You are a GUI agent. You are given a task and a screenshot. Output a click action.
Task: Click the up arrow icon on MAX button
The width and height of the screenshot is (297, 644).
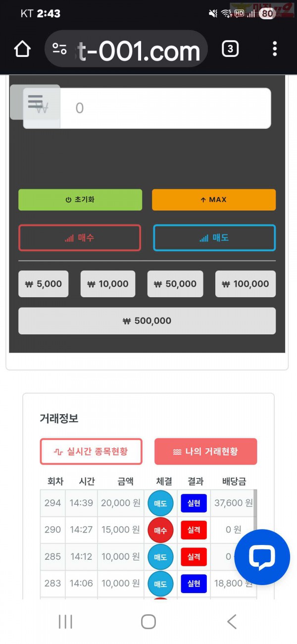(203, 200)
